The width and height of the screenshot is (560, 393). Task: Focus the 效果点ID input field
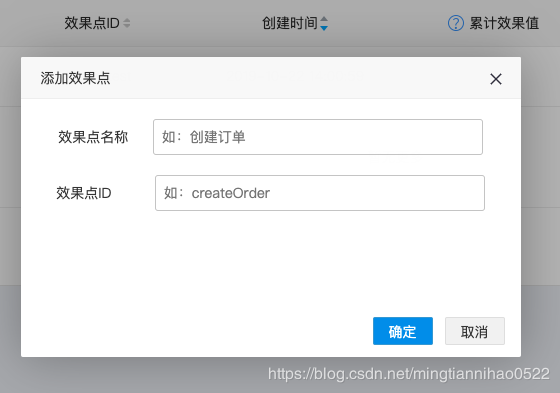(x=320, y=193)
